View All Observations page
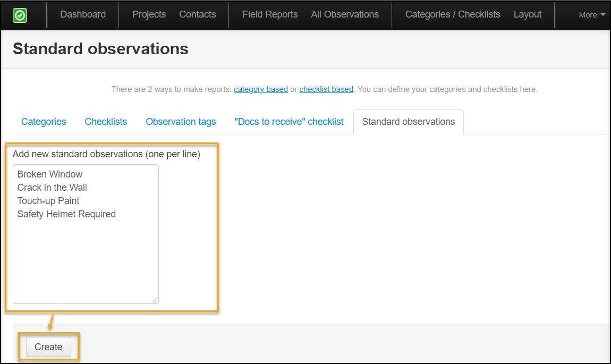 coord(345,15)
